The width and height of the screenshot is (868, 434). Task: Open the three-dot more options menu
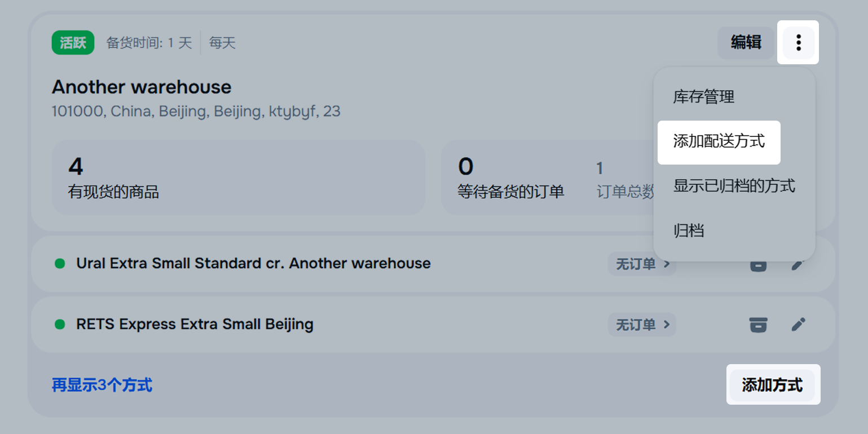[798, 42]
